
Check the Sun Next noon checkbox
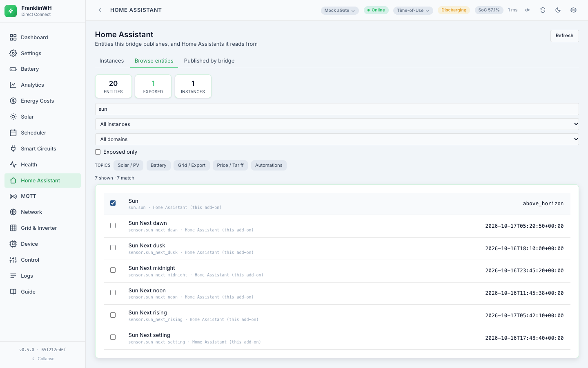[113, 293]
